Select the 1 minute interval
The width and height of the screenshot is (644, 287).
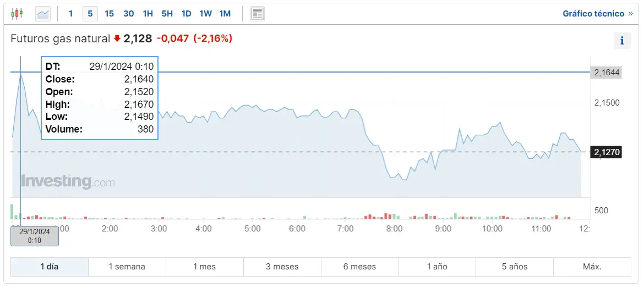pyautogui.click(x=70, y=13)
